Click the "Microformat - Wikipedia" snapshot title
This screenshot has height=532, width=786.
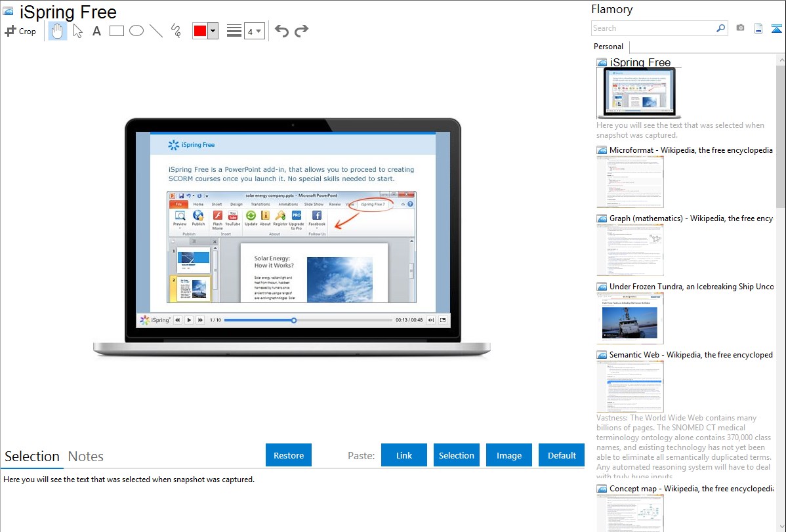691,150
